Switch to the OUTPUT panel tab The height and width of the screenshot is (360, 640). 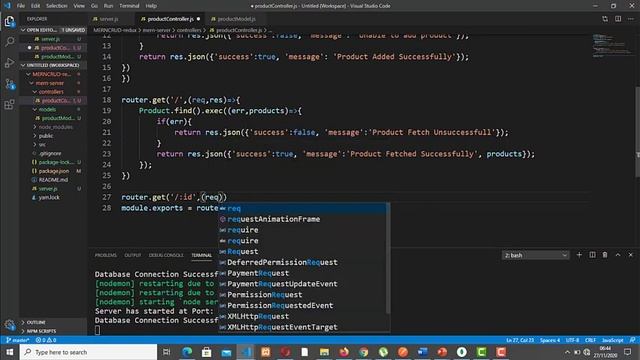[x=133, y=255]
